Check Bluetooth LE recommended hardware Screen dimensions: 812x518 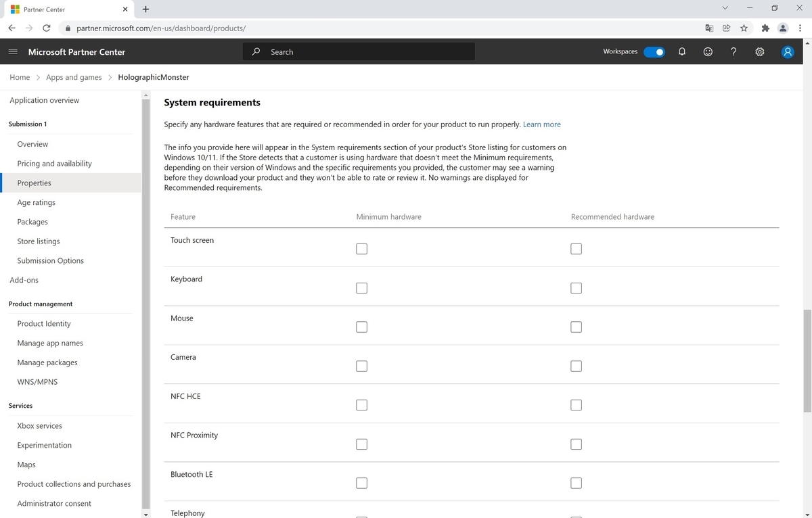[576, 483]
